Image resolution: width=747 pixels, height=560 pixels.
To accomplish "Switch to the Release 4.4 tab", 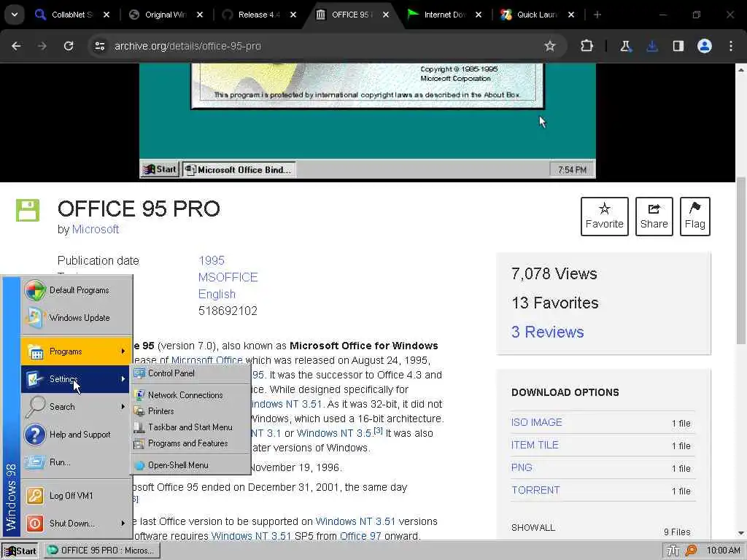I will coord(259,15).
